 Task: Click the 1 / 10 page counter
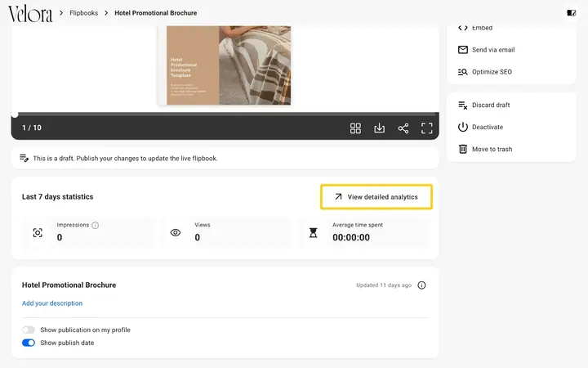(x=32, y=128)
